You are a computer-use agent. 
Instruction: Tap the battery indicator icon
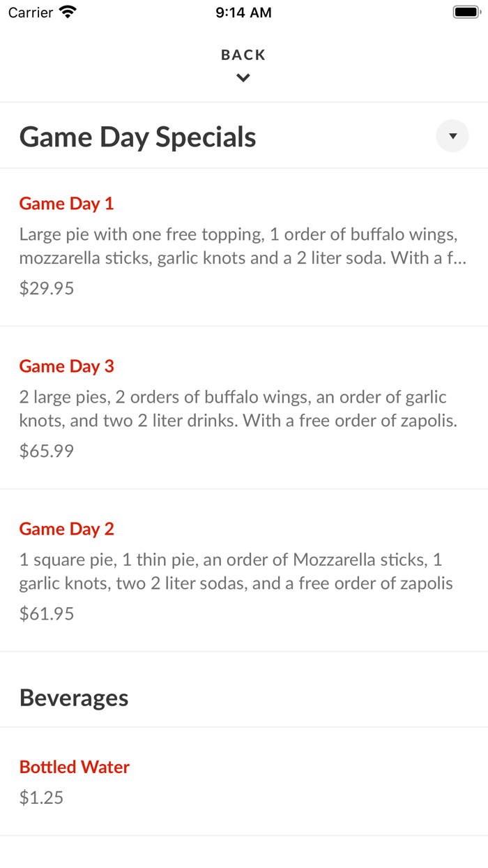pos(465,11)
